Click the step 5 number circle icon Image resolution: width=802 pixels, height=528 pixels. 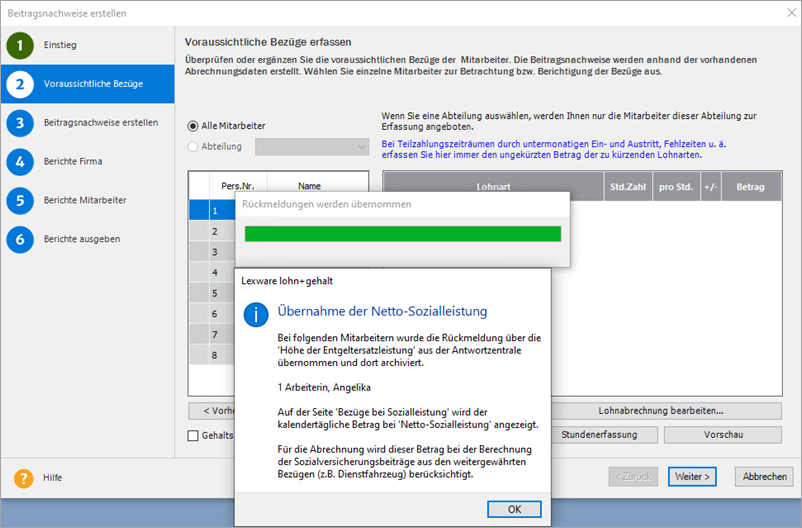(x=18, y=200)
